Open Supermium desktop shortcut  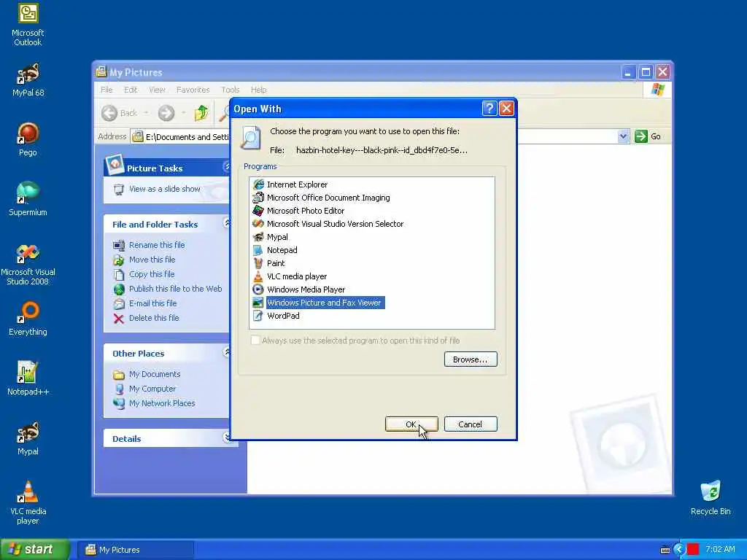(28, 199)
